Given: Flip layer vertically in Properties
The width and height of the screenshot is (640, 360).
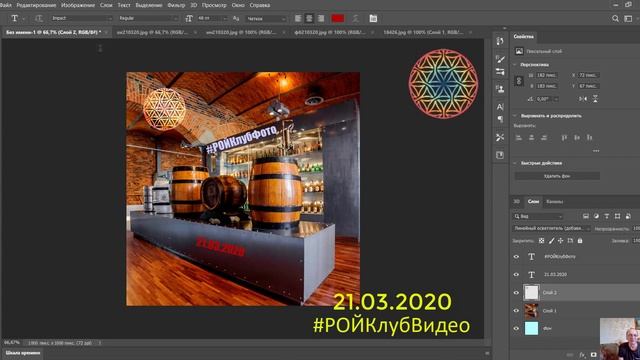Looking at the screenshot, I should click(x=595, y=99).
